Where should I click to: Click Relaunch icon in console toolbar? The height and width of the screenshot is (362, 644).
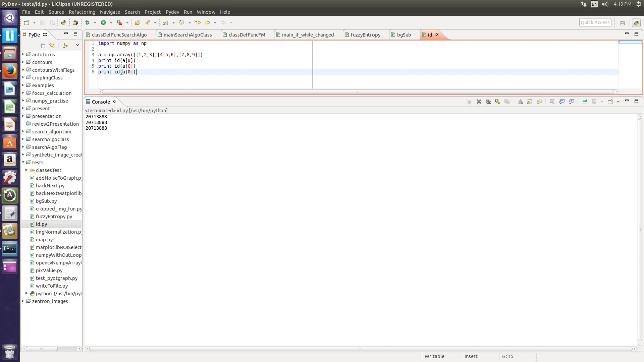pos(497,102)
